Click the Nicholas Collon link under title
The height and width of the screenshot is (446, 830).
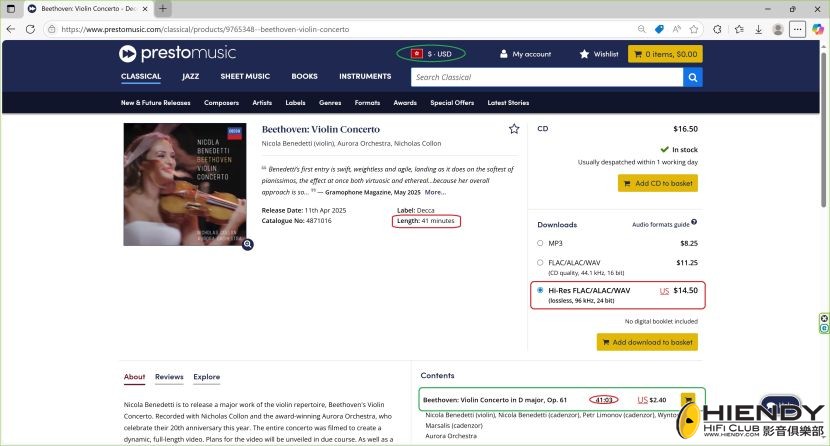pyautogui.click(x=418, y=143)
